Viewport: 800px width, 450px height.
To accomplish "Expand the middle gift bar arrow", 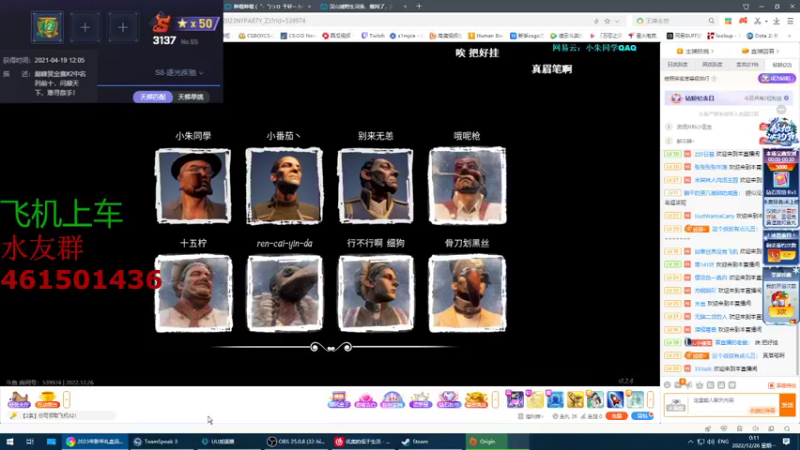I will 495,399.
